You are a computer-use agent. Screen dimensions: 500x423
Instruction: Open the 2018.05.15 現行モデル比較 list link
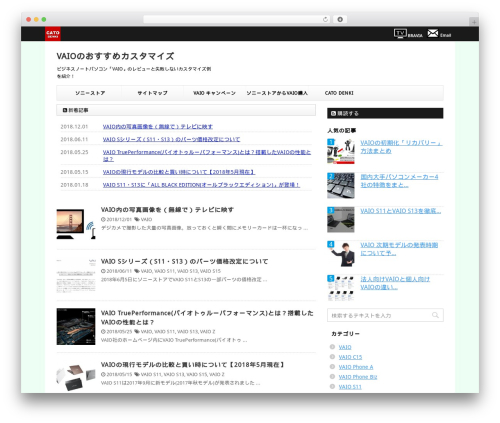(x=179, y=172)
